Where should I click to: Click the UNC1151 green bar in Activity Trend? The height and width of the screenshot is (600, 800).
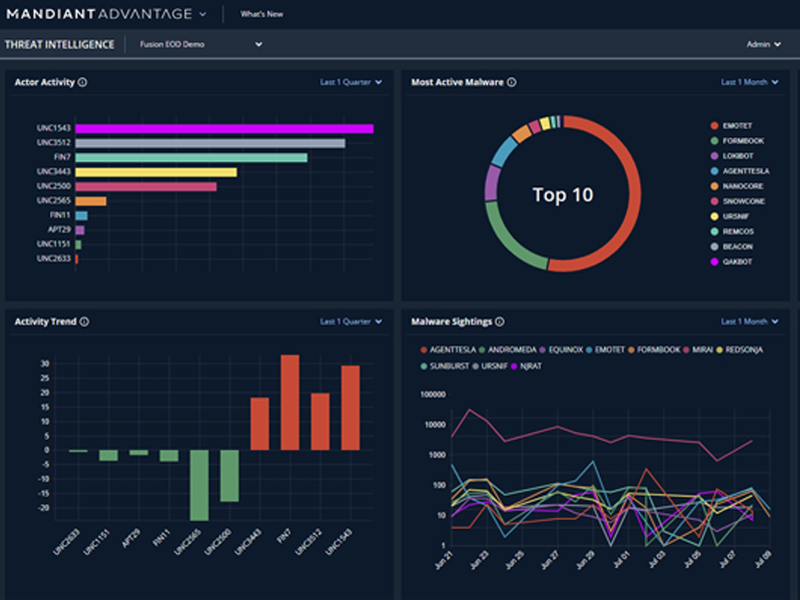coord(108,456)
